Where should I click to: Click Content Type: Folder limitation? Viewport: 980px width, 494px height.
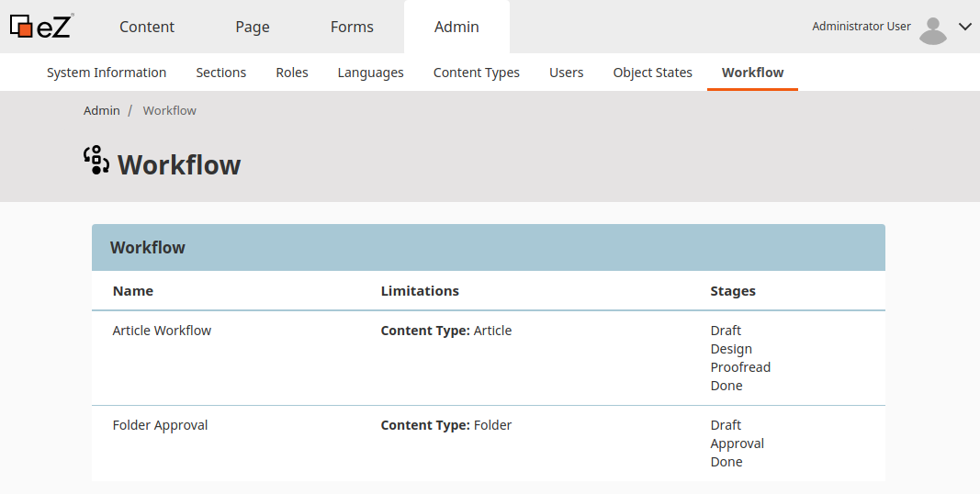coord(446,425)
